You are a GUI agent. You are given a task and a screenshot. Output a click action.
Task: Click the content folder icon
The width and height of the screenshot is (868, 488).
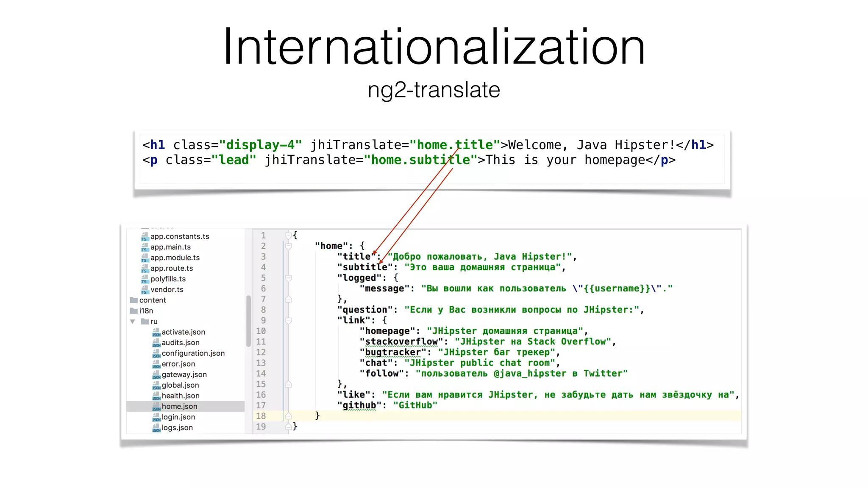coord(134,300)
